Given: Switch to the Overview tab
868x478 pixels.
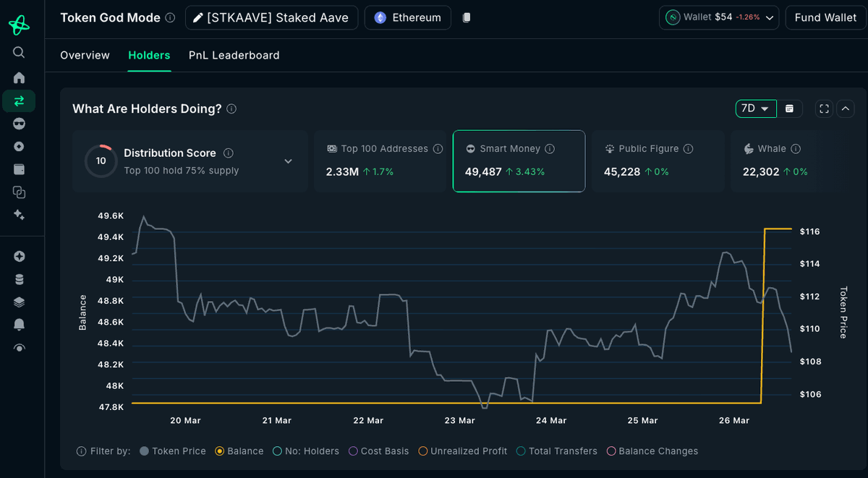Looking at the screenshot, I should click(85, 56).
